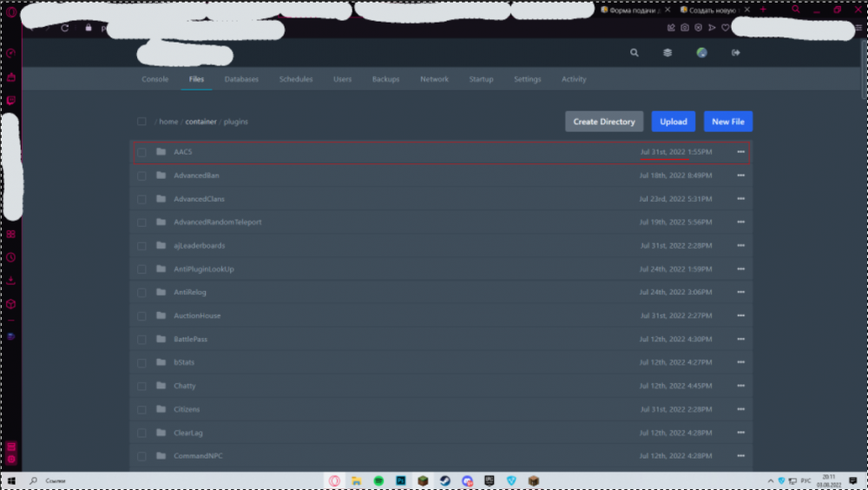Open Steam from the taskbar
Viewport: 868px width, 490px height.
point(445,480)
